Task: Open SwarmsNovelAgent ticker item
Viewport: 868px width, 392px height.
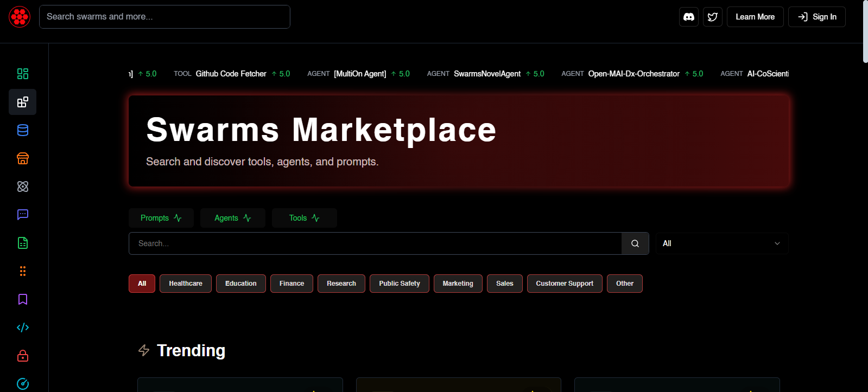Action: (x=485, y=74)
